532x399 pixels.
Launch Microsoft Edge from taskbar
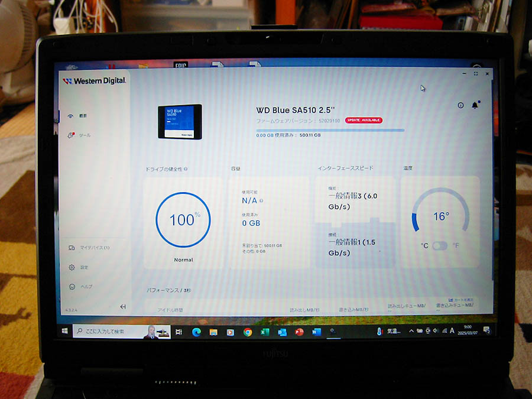pos(196,332)
